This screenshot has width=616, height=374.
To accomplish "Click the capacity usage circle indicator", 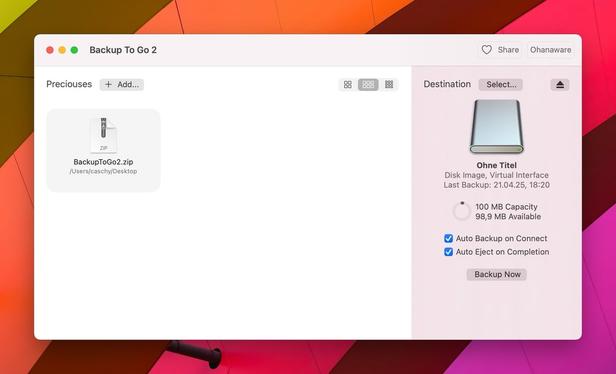I will coord(462,211).
